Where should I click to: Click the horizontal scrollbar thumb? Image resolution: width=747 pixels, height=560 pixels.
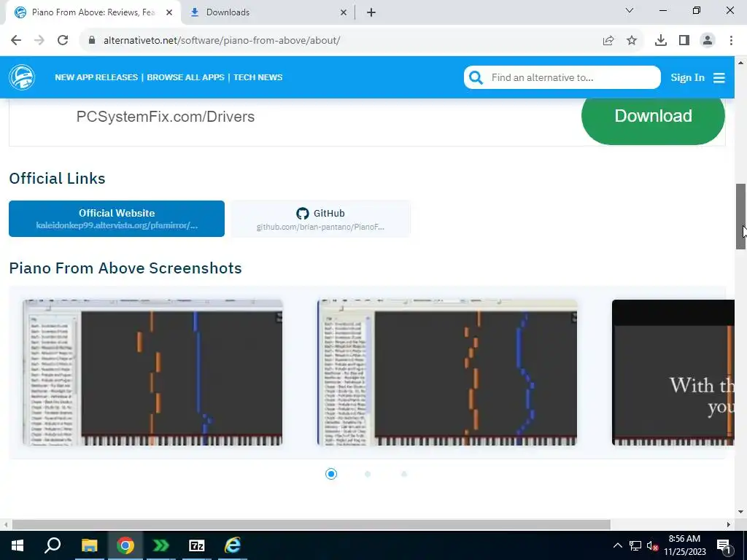tap(311, 524)
